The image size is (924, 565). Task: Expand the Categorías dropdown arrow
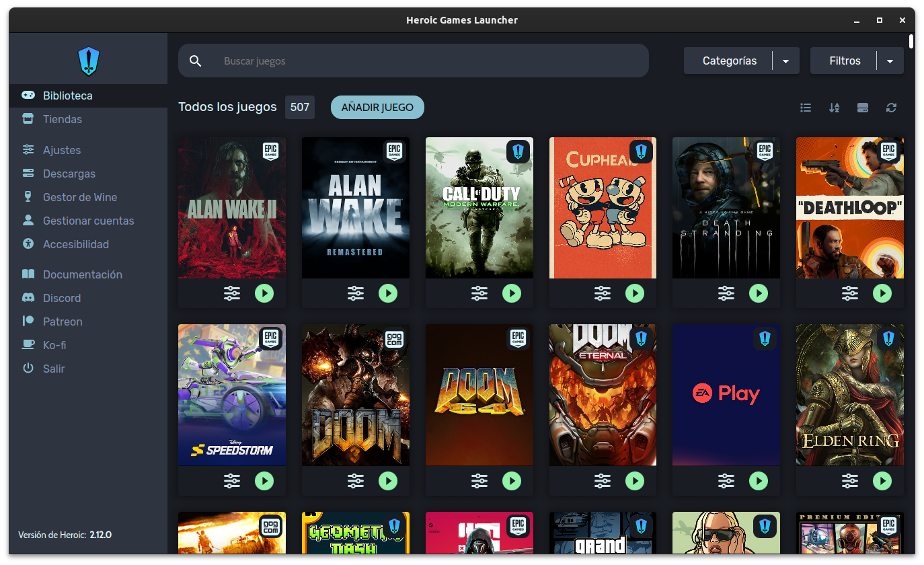pyautogui.click(x=785, y=61)
